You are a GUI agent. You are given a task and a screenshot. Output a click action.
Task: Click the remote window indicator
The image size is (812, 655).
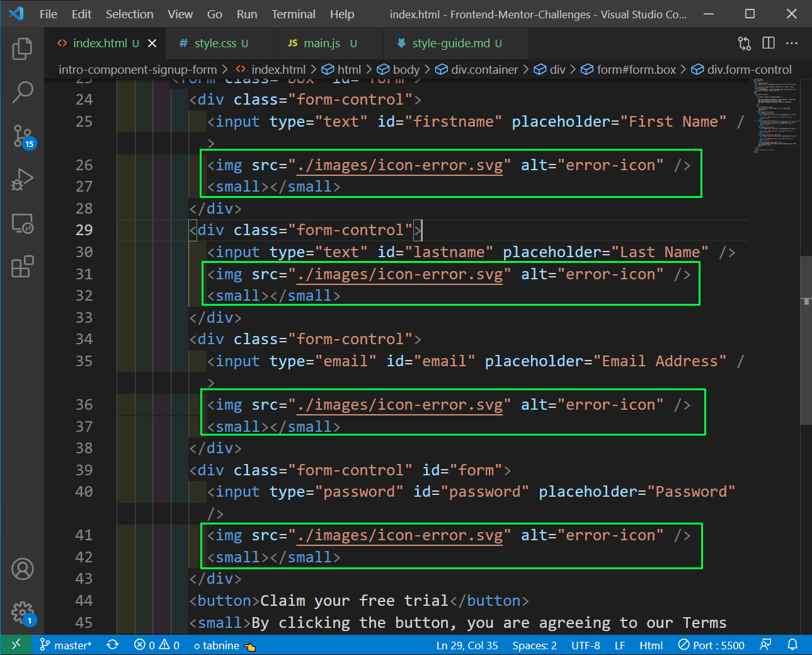pyautogui.click(x=16, y=645)
